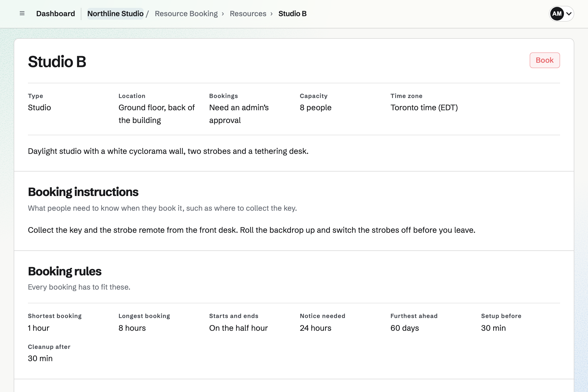Click 'Toronto time (EDT)' time zone value
The height and width of the screenshot is (392, 588).
[424, 108]
